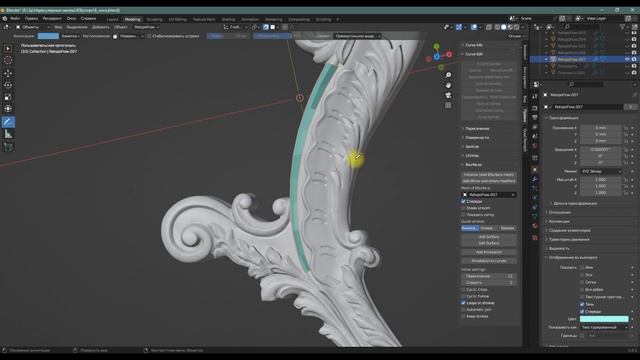640x360 pixels.
Task: Click the Add Annotation button
Action: (x=489, y=252)
